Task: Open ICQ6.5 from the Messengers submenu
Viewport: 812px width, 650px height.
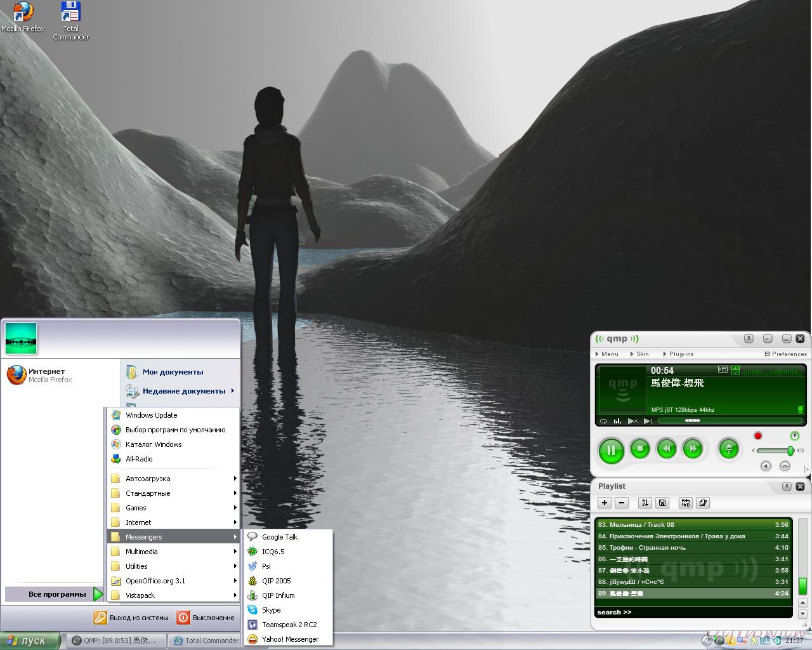Action: coord(273,552)
